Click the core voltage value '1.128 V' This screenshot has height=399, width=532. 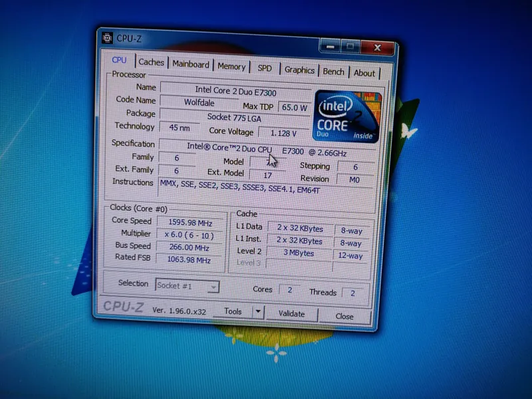[284, 134]
